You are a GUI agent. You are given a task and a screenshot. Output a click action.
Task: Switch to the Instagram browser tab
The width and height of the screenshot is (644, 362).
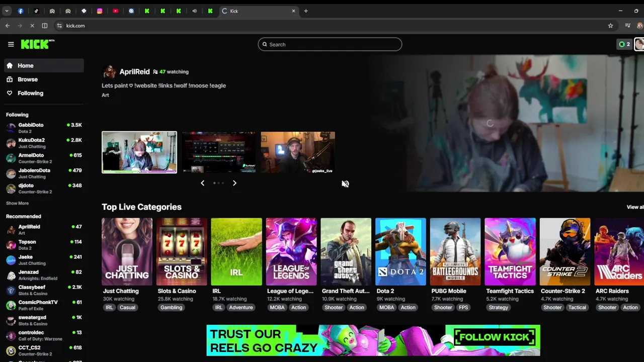(x=100, y=11)
